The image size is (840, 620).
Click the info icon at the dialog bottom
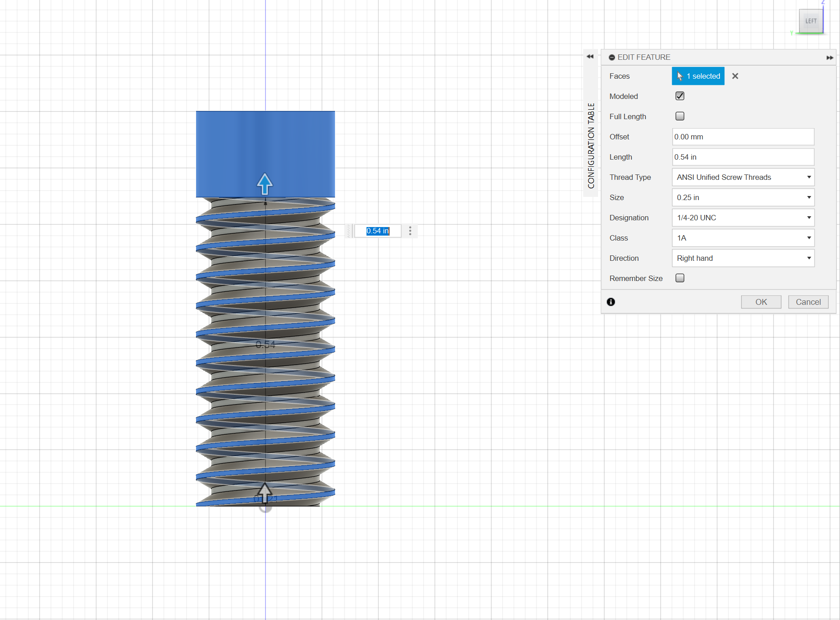[x=611, y=302]
